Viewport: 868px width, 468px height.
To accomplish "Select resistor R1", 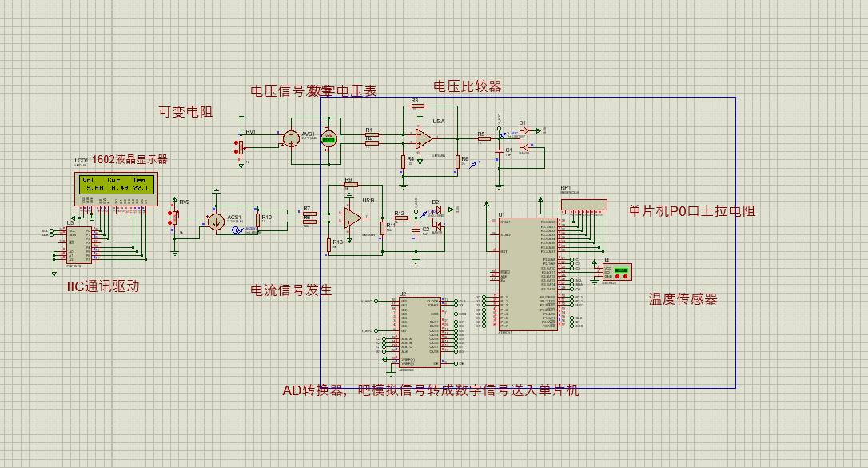I will [x=372, y=134].
